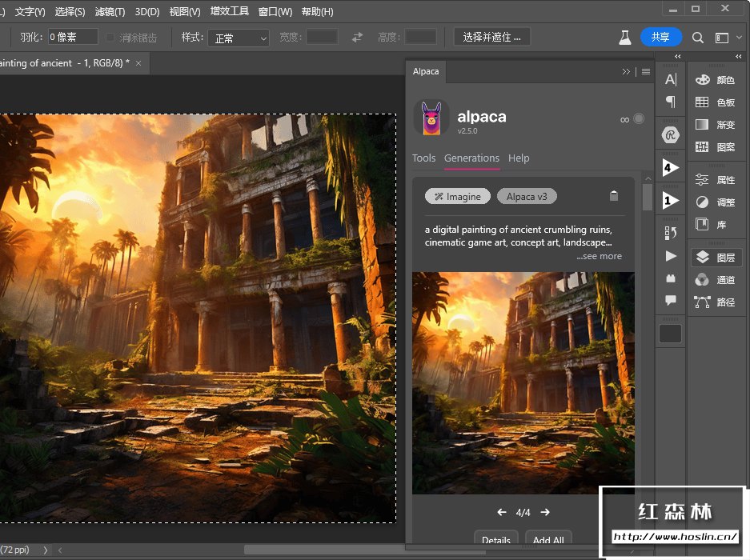Open the 3D(D) menu
Screen dimensions: 750x560
click(147, 11)
